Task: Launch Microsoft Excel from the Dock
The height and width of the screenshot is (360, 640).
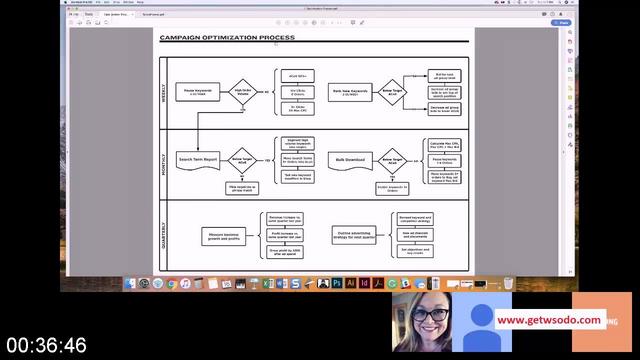Action: click(x=268, y=283)
